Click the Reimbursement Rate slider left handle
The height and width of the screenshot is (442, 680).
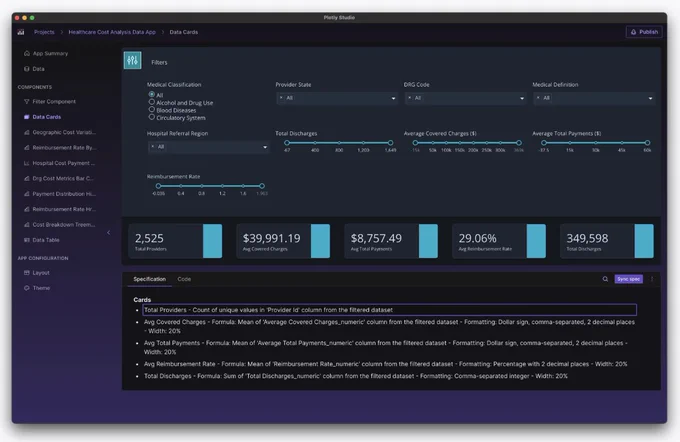point(158,186)
